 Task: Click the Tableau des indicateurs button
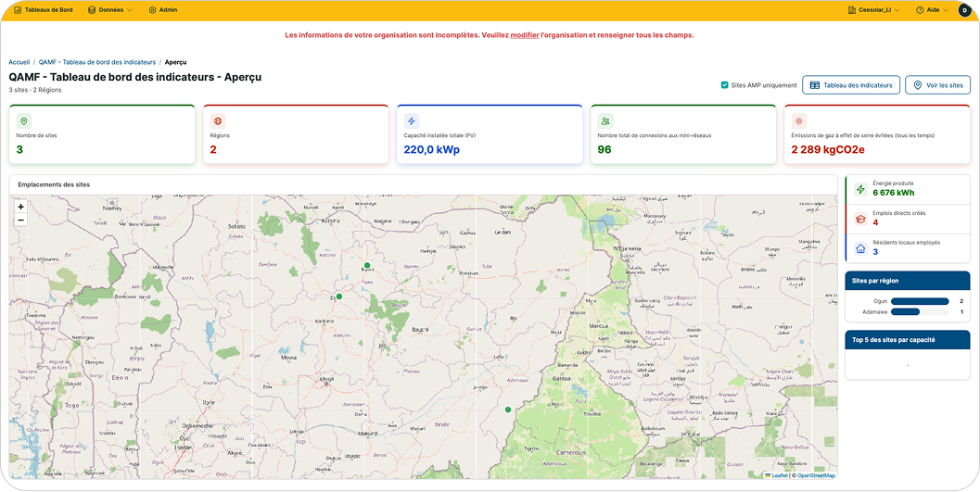(851, 85)
